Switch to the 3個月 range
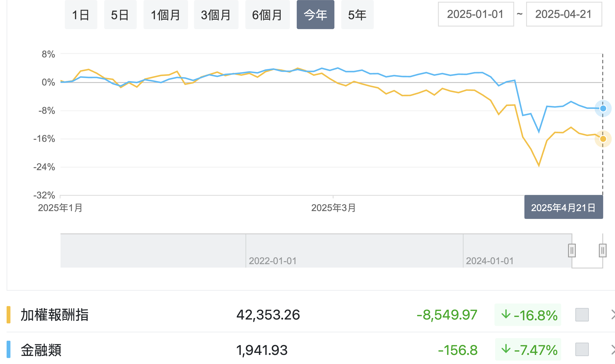Screen dimensions: 615x364 point(216,15)
